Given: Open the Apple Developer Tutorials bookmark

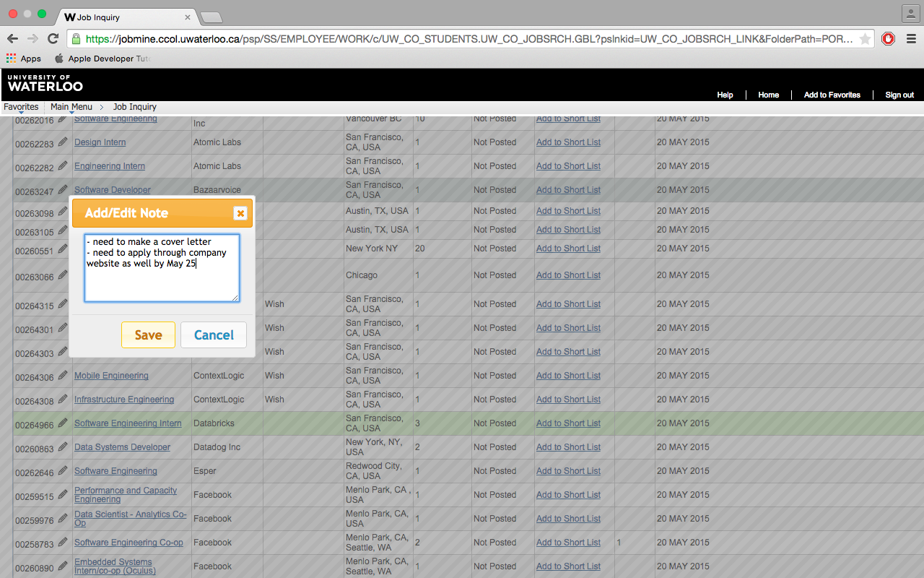Looking at the screenshot, I should (x=103, y=59).
